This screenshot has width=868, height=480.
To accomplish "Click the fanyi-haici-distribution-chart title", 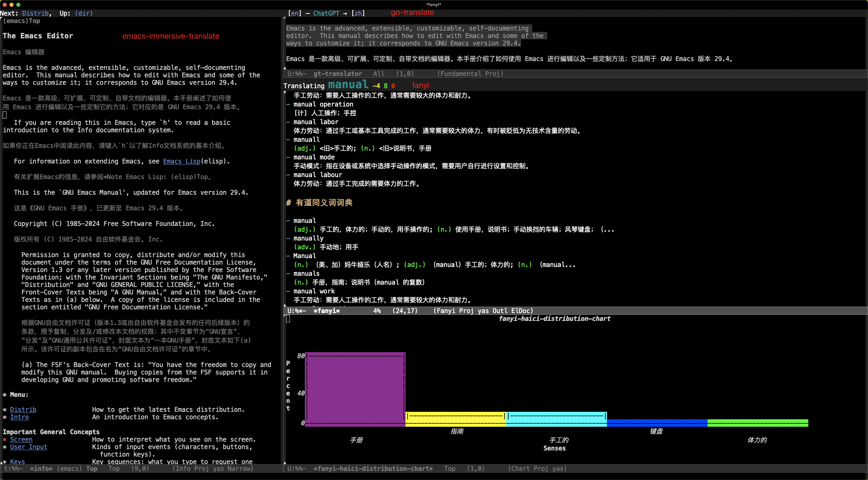I will click(x=554, y=319).
